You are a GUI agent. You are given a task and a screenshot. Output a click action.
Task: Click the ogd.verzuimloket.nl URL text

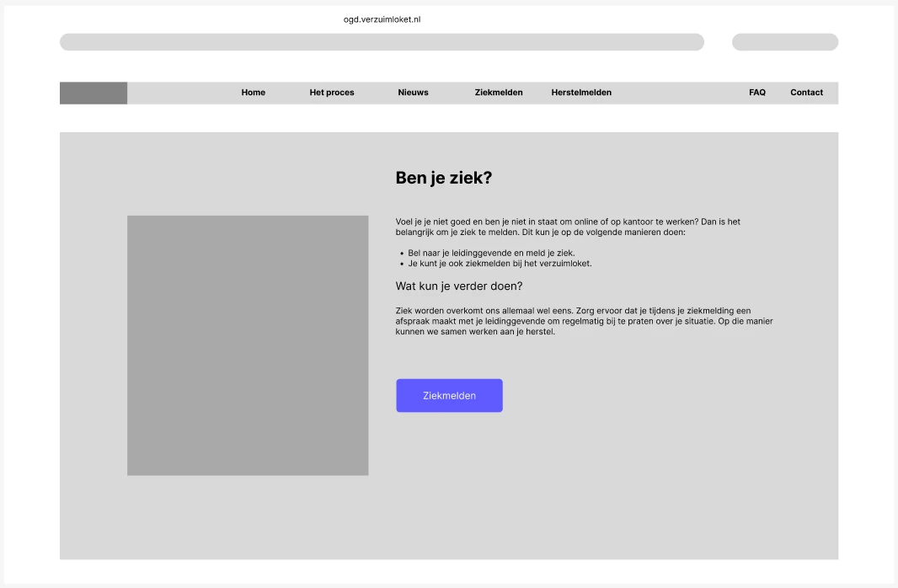pos(382,19)
